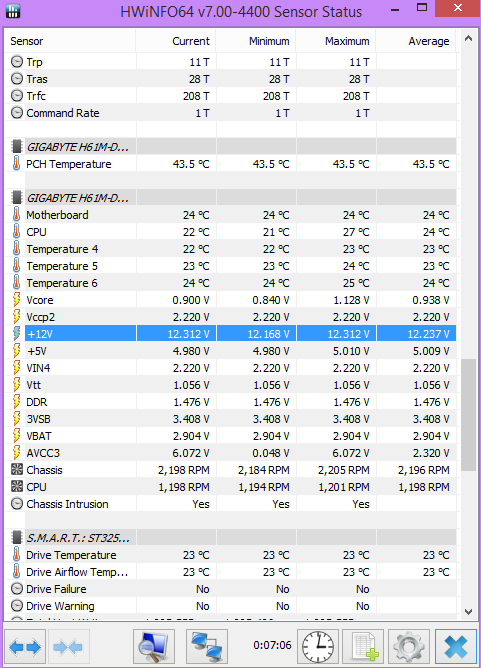This screenshot has height=668, width=481.
Task: Collapse the first GIGABYTE H61M-D header above PCH
Action: coord(230,147)
